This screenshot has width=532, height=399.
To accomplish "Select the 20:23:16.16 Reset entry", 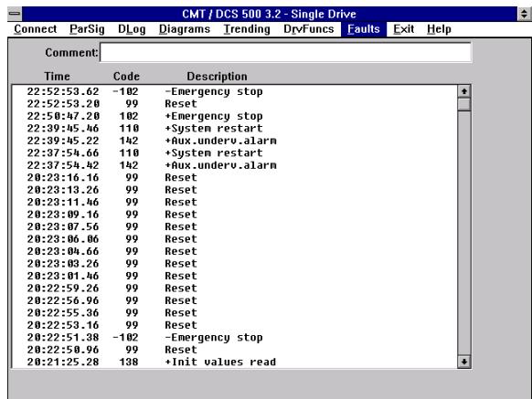I will pyautogui.click(x=234, y=178).
